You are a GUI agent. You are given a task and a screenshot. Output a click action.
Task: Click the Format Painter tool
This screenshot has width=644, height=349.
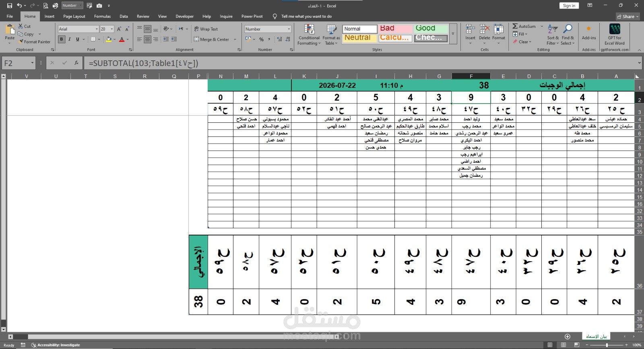[35, 41]
